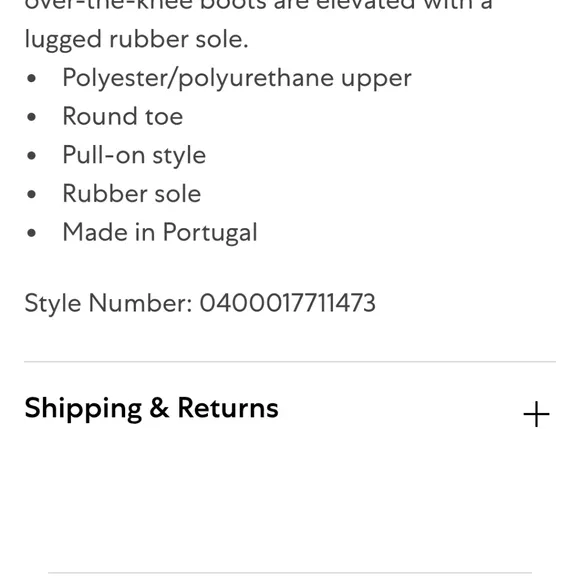
Task: Click the Polyester/polyurethane upper bullet text
Action: tap(237, 78)
